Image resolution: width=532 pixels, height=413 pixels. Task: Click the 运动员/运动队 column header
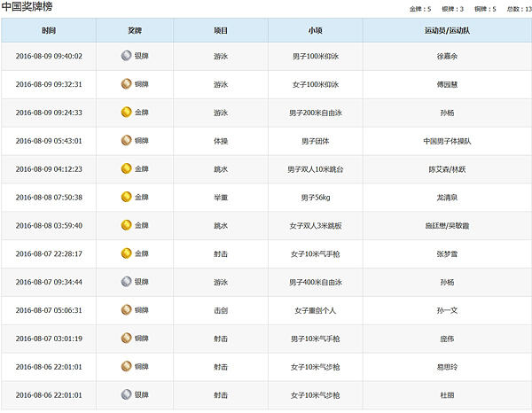[x=447, y=30]
